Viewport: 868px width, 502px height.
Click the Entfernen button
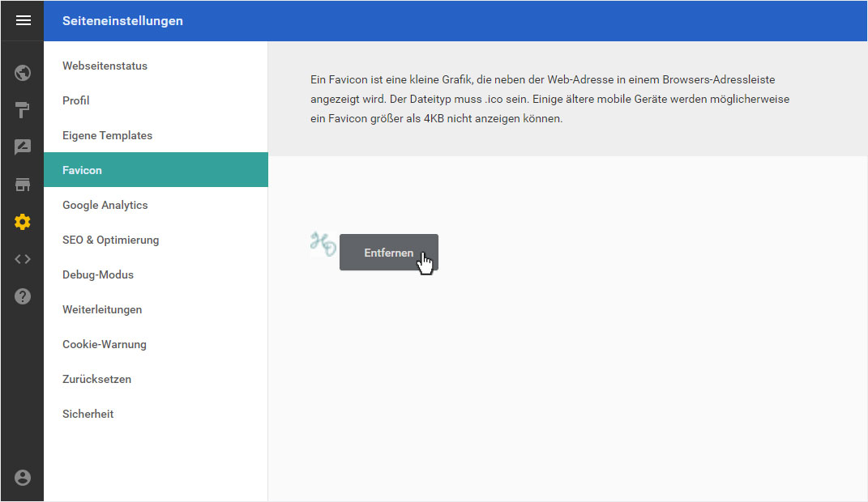click(x=388, y=252)
